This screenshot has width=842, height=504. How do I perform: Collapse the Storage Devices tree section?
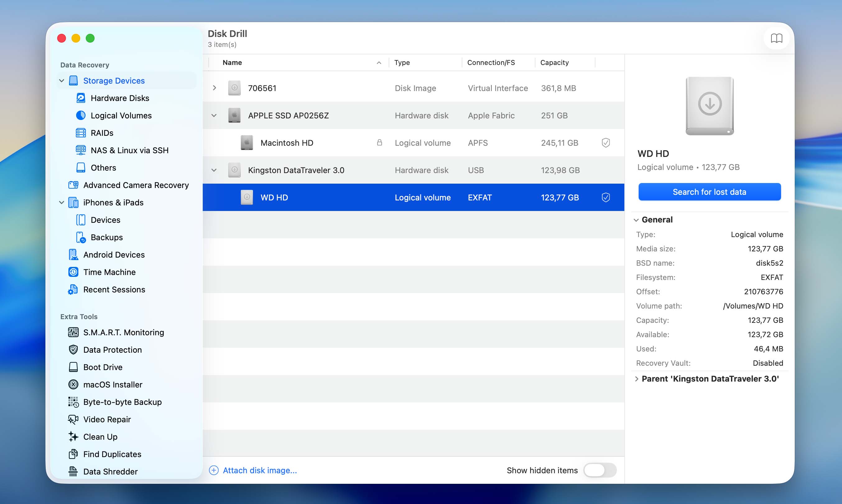click(62, 80)
